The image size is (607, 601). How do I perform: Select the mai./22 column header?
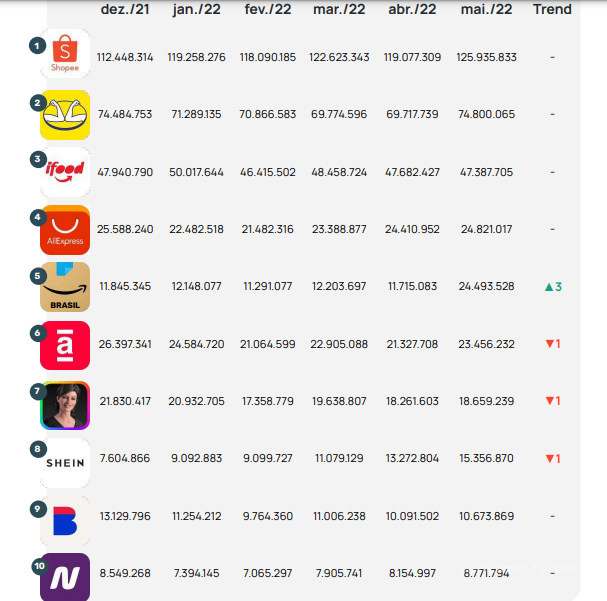click(486, 9)
